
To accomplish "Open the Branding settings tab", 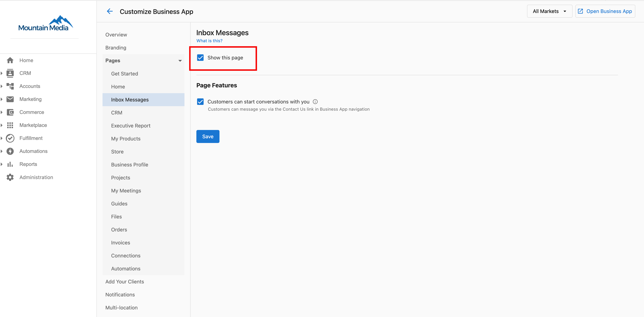I will [116, 48].
